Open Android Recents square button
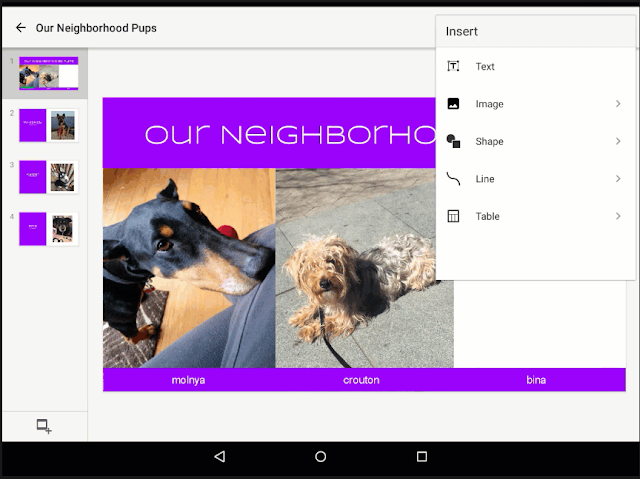The width and height of the screenshot is (640, 479). [421, 457]
